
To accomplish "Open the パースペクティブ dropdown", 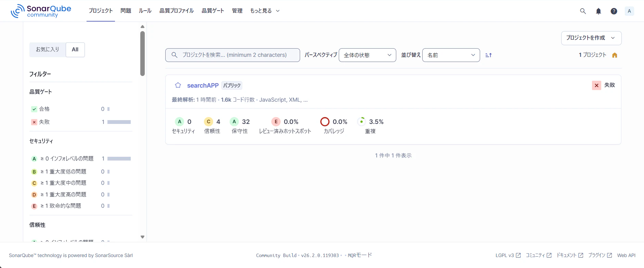I will click(368, 55).
